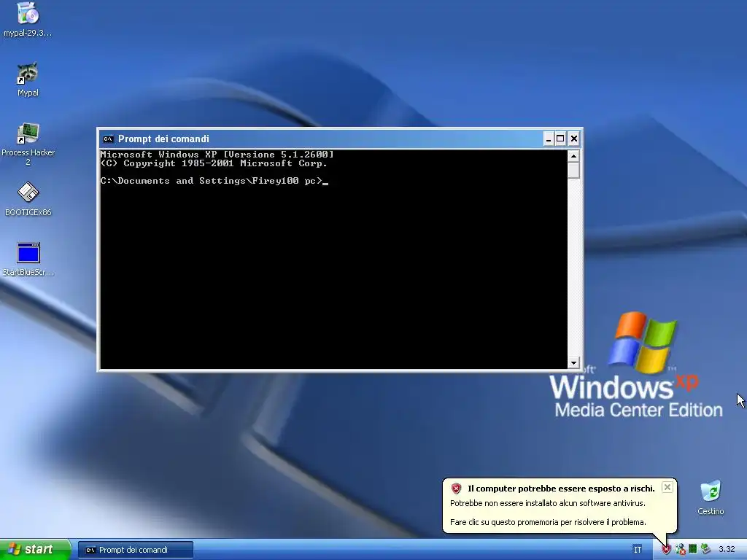Open the IT language bar indicator
Viewport: 747px width, 560px height.
pyautogui.click(x=638, y=550)
